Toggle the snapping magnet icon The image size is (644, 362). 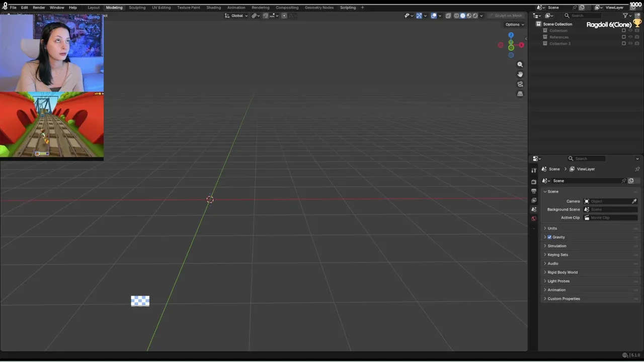point(266,16)
